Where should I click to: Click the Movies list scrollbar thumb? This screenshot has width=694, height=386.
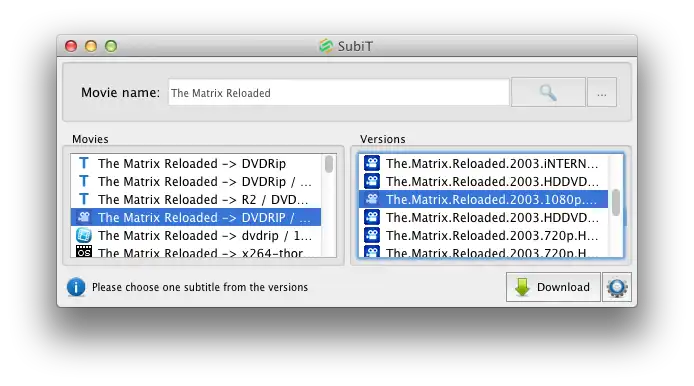(328, 164)
